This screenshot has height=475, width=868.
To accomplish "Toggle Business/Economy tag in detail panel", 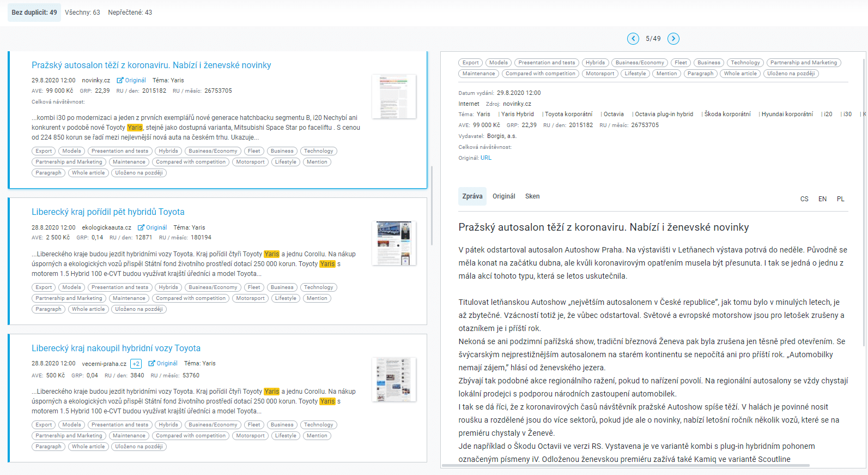I will coord(640,63).
